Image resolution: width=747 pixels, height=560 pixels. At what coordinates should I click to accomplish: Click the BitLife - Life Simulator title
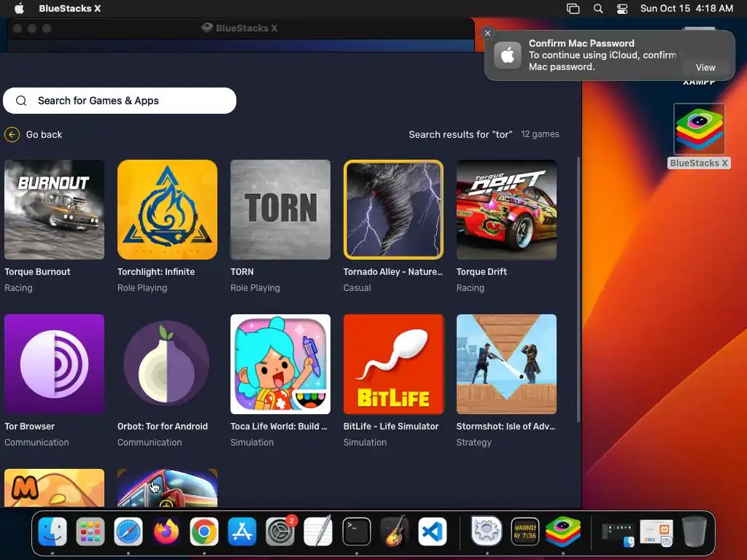(391, 427)
